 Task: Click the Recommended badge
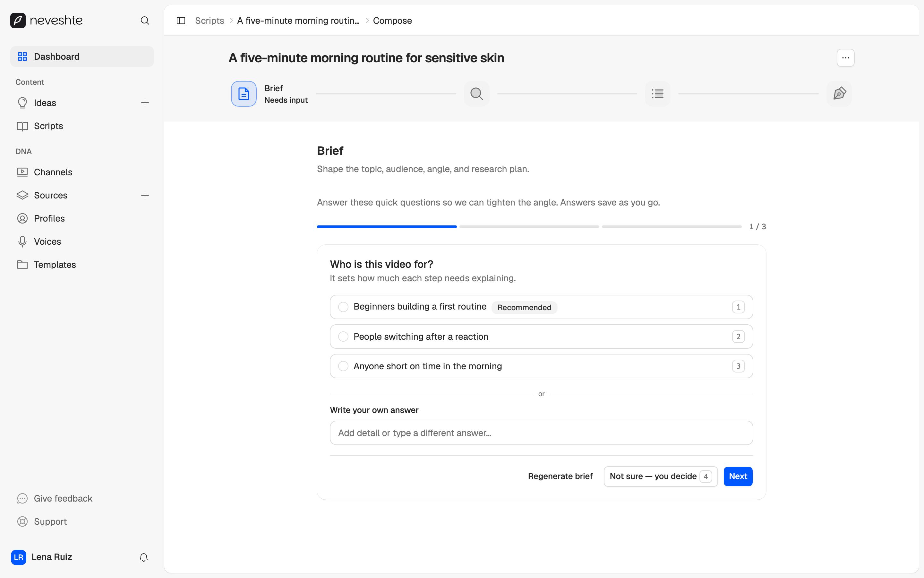click(524, 307)
